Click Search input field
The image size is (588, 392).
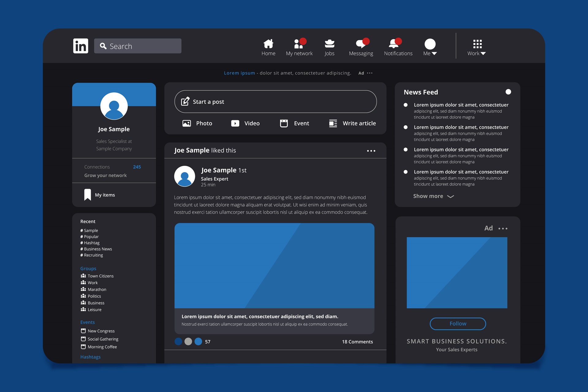138,46
